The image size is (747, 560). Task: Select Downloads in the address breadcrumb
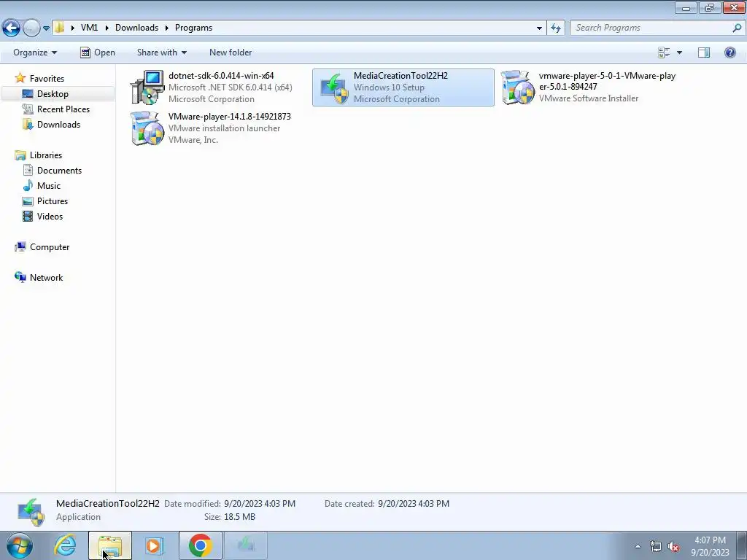pos(136,28)
